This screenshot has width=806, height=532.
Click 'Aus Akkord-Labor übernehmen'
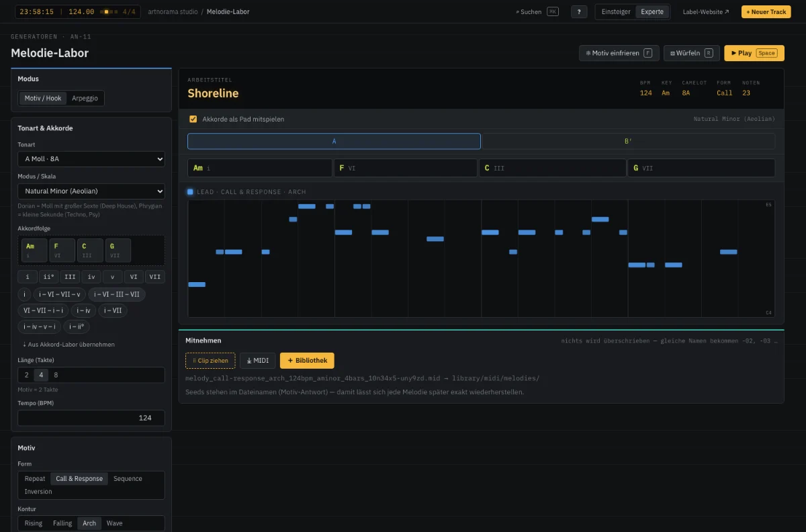(69, 345)
